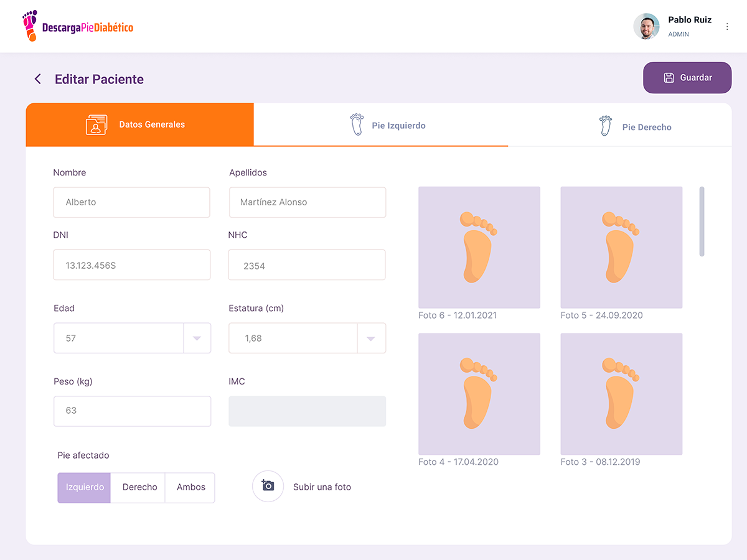
Task: Expand the Edad dropdown arrow
Action: point(197,338)
